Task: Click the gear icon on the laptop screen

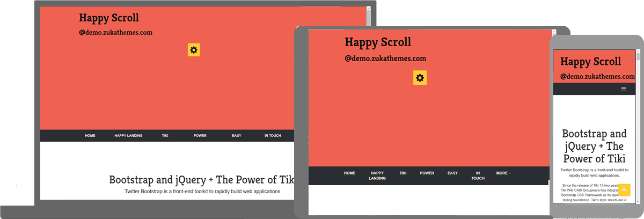Action: 194,50
